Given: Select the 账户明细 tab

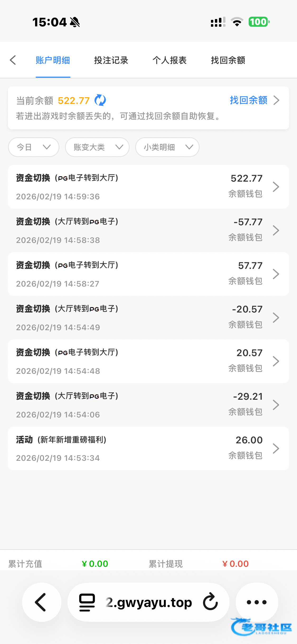Looking at the screenshot, I should pyautogui.click(x=53, y=60).
